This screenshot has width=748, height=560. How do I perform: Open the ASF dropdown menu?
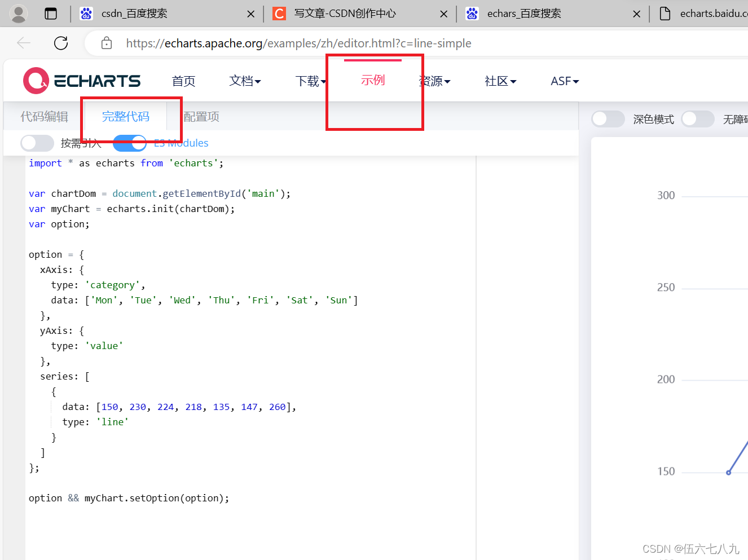point(564,81)
